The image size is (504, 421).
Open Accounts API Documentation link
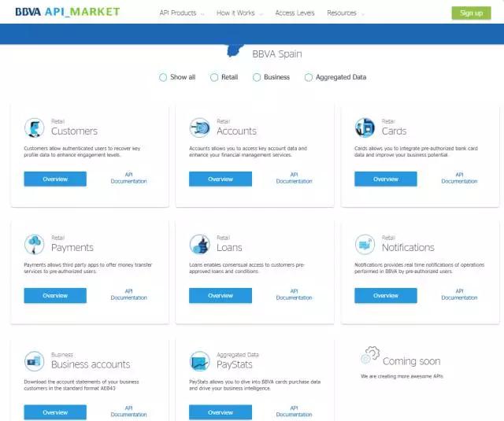[x=294, y=178]
